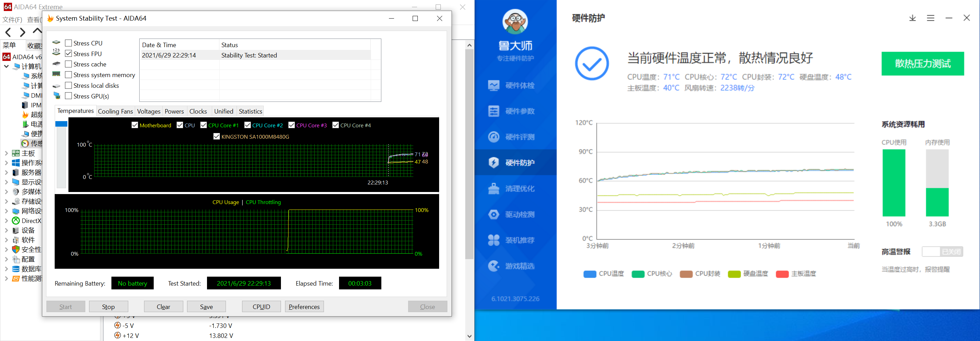The width and height of the screenshot is (980, 341).
Task: Collapse the 计算机 tree node
Action: click(x=7, y=67)
